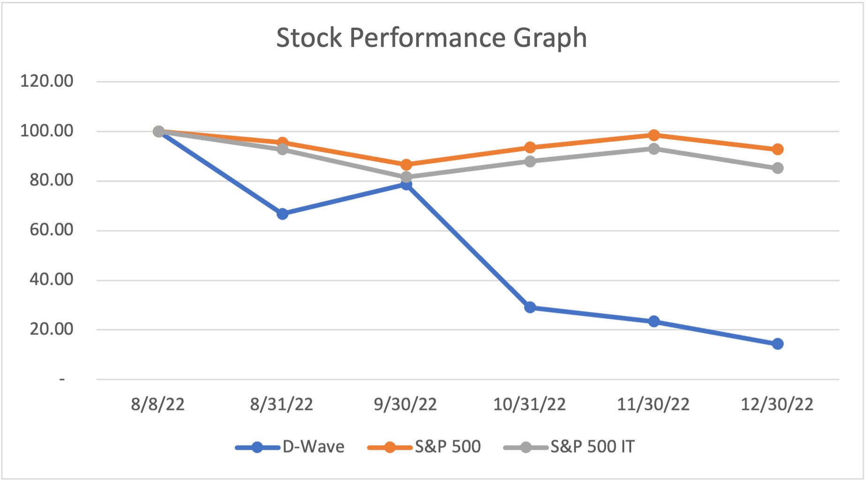The image size is (868, 483).
Task: Click the S&P 500 point at 11/30/22
Action: (654, 135)
